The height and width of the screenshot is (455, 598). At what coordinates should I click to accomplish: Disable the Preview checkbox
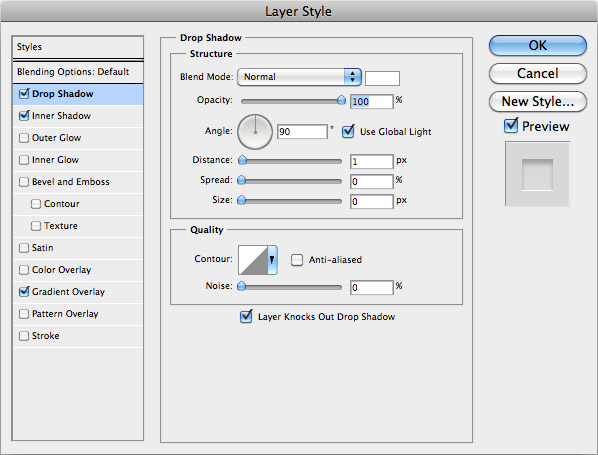coord(511,125)
